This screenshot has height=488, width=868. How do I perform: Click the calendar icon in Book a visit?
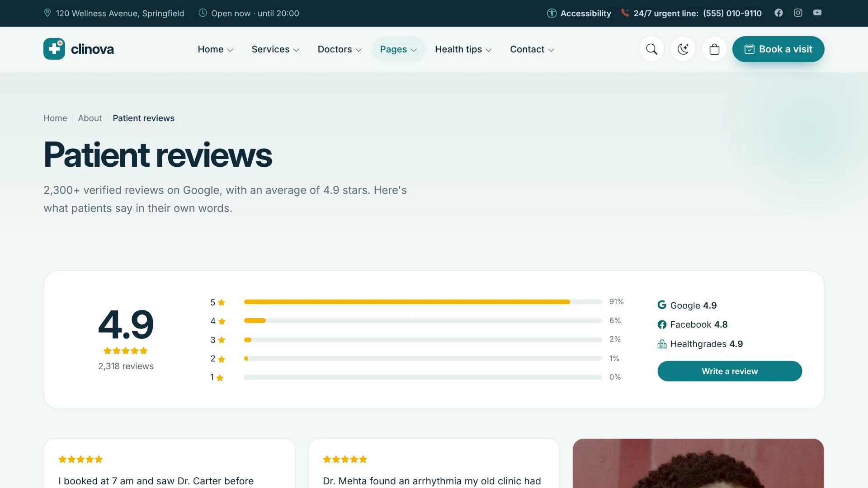[749, 49]
